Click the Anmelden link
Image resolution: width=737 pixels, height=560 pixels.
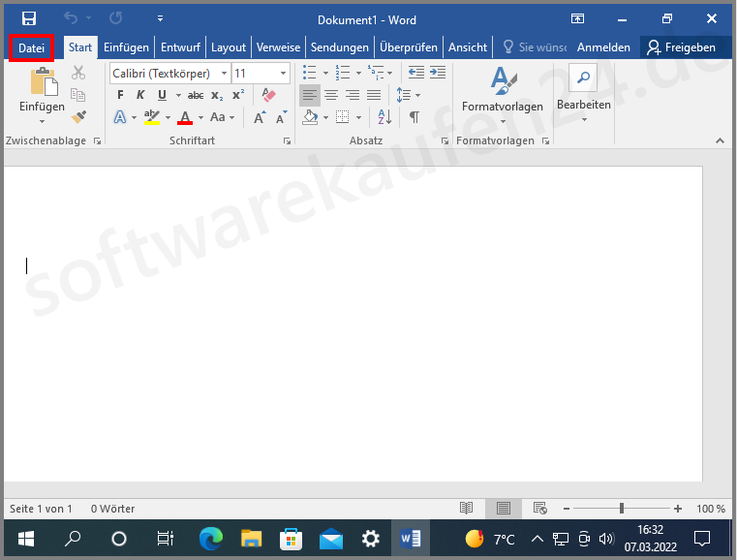[603, 47]
